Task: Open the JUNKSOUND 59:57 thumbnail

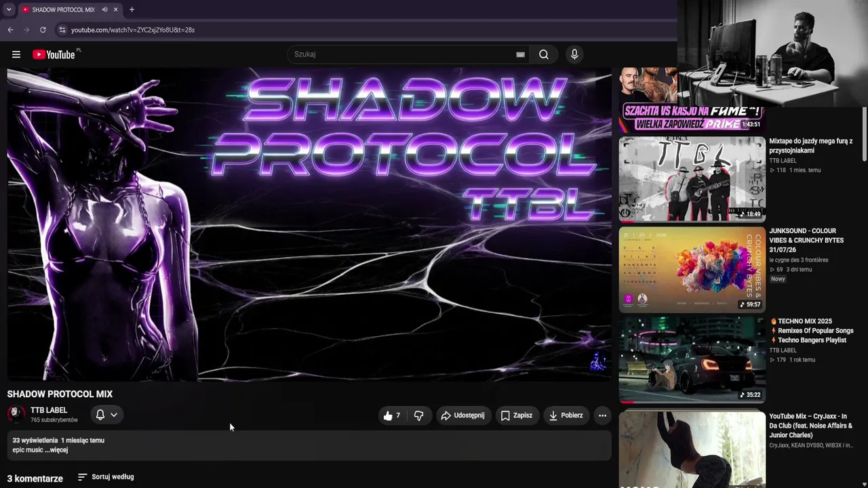Action: [692, 270]
